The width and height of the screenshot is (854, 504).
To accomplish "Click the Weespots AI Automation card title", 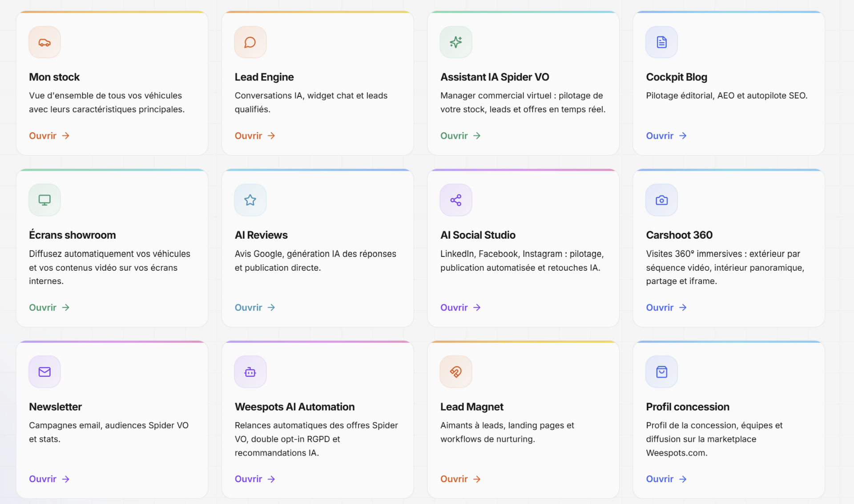I will (294, 407).
